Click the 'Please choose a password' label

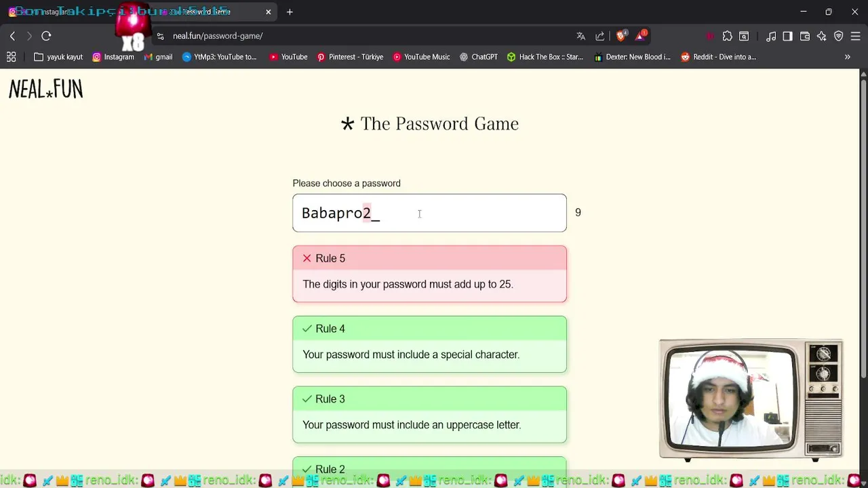click(347, 183)
